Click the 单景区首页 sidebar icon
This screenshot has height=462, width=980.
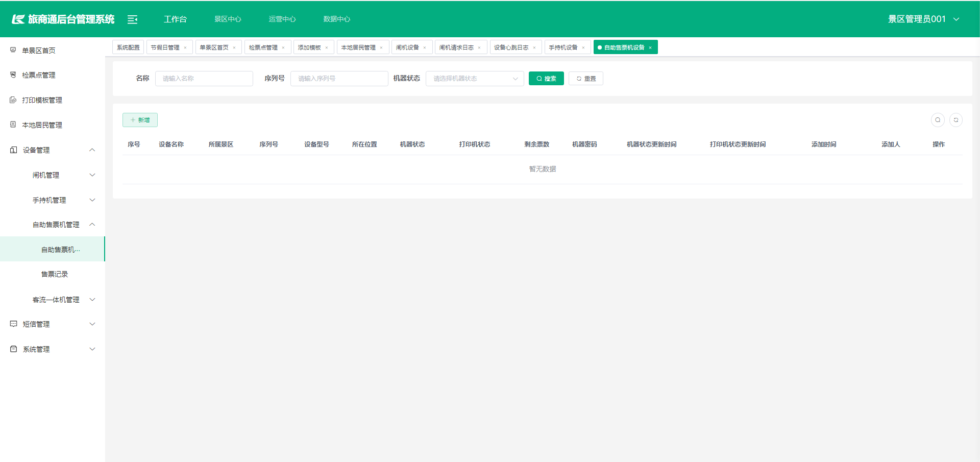point(13,50)
